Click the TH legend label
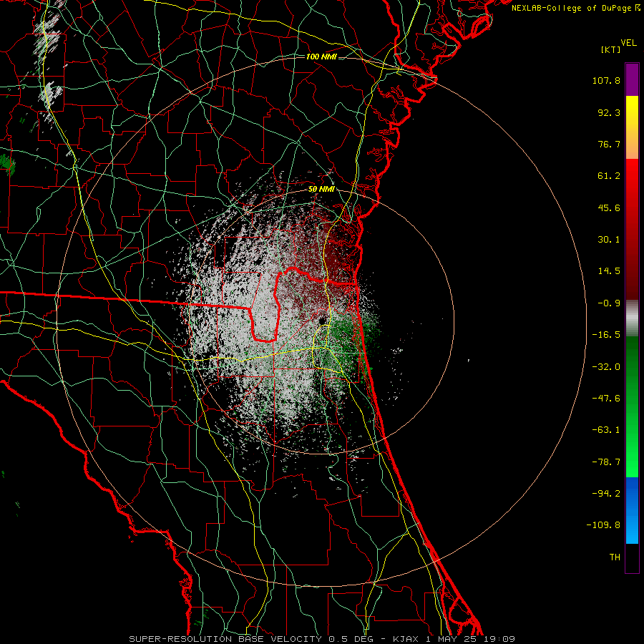Image resolution: width=644 pixels, height=644 pixels. (x=615, y=557)
